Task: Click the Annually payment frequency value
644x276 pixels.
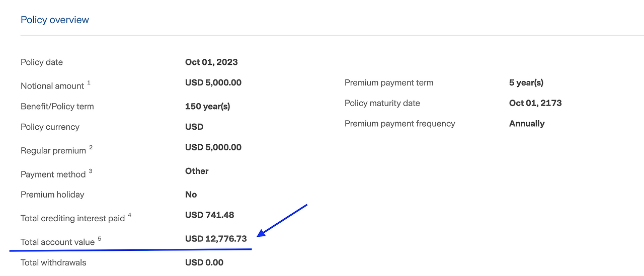Action: point(527,124)
